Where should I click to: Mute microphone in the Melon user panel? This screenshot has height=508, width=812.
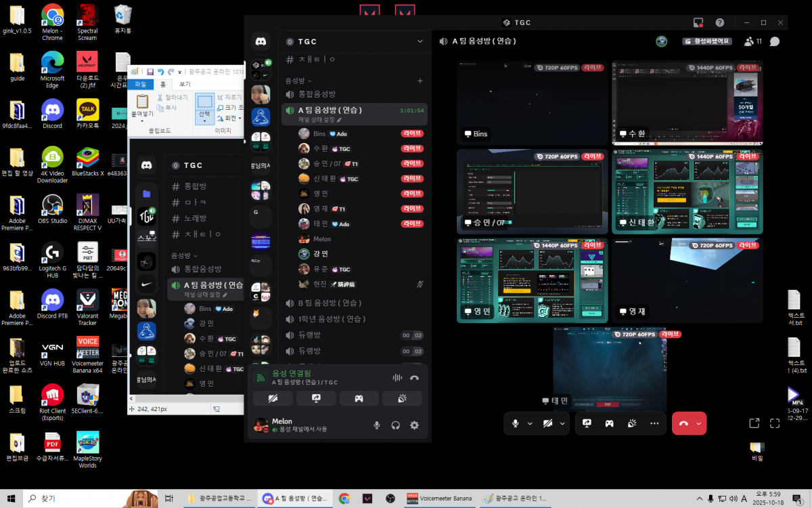(x=377, y=425)
